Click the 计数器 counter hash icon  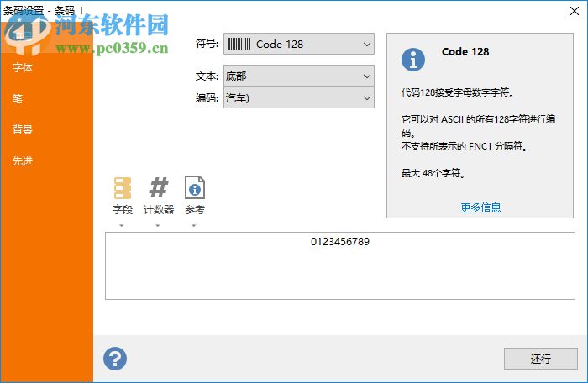(x=159, y=187)
